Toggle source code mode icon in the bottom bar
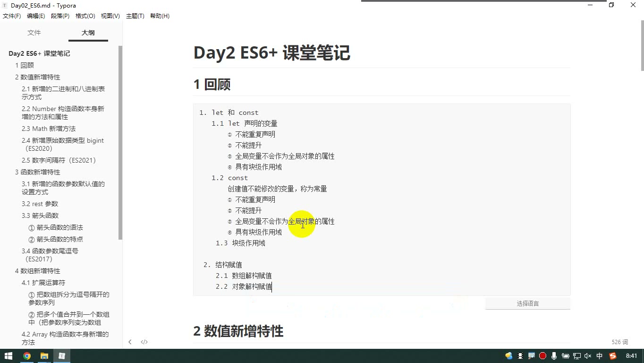Image resolution: width=644 pixels, height=363 pixels. pos(144,342)
